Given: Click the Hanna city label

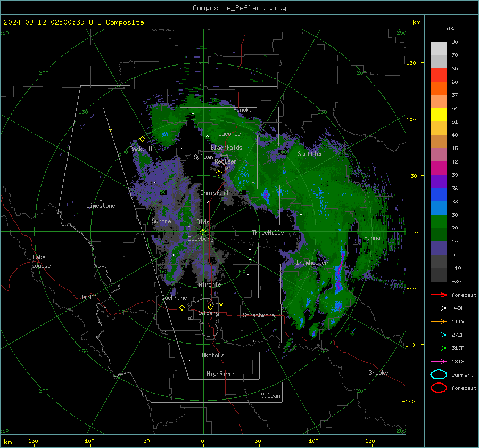Looking at the screenshot, I should [x=372, y=238].
